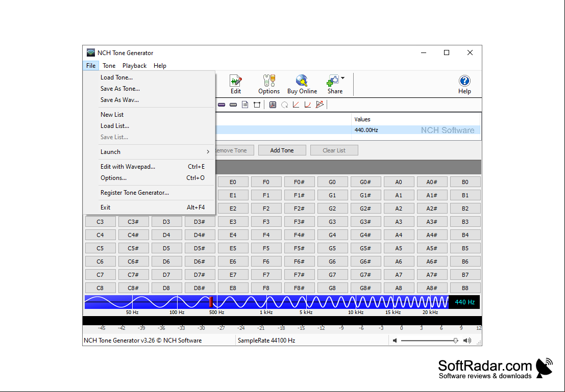The image size is (565, 392).
Task: Click the Add Tone button
Action: [x=282, y=150]
